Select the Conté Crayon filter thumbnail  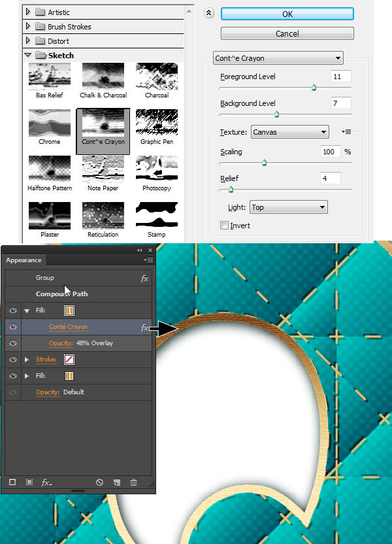click(103, 123)
